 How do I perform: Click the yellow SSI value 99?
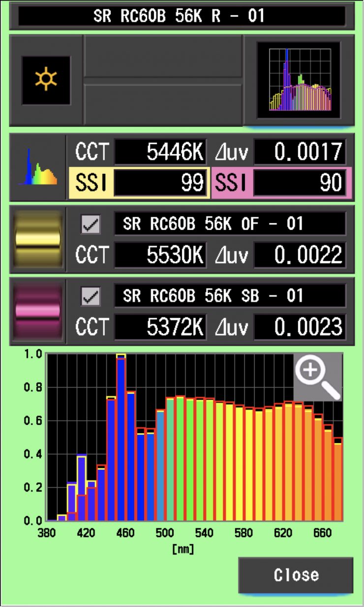[x=160, y=183]
